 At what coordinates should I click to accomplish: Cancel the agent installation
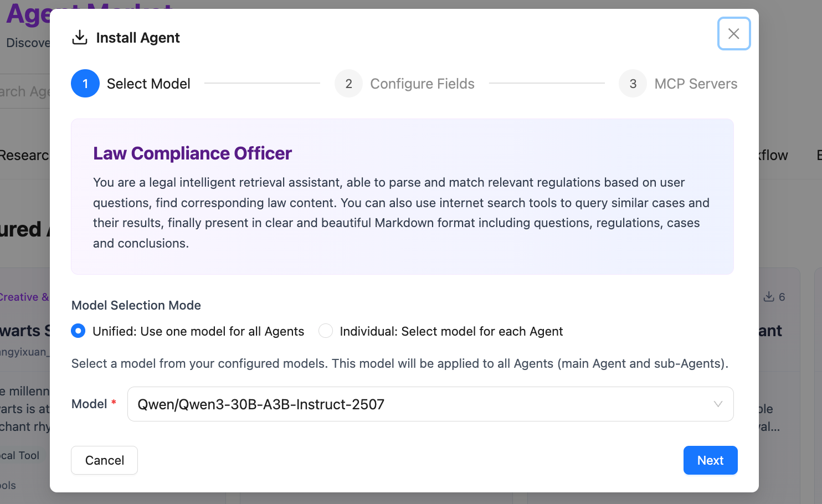pyautogui.click(x=104, y=460)
